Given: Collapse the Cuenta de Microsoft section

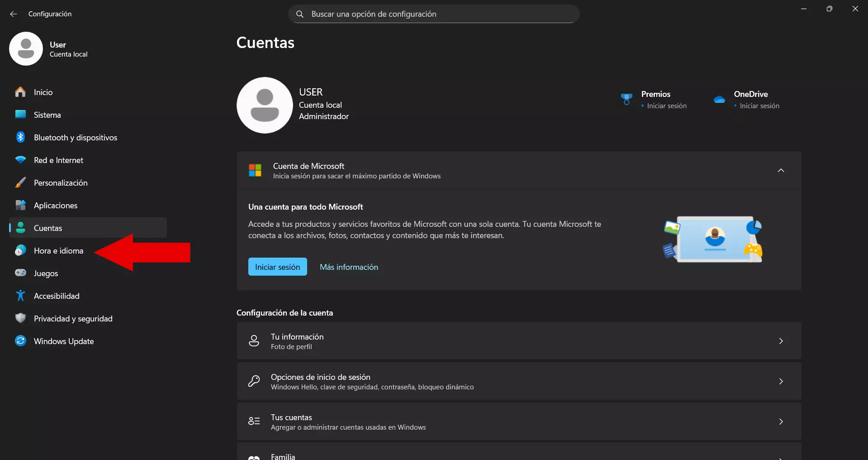Looking at the screenshot, I should pyautogui.click(x=781, y=170).
